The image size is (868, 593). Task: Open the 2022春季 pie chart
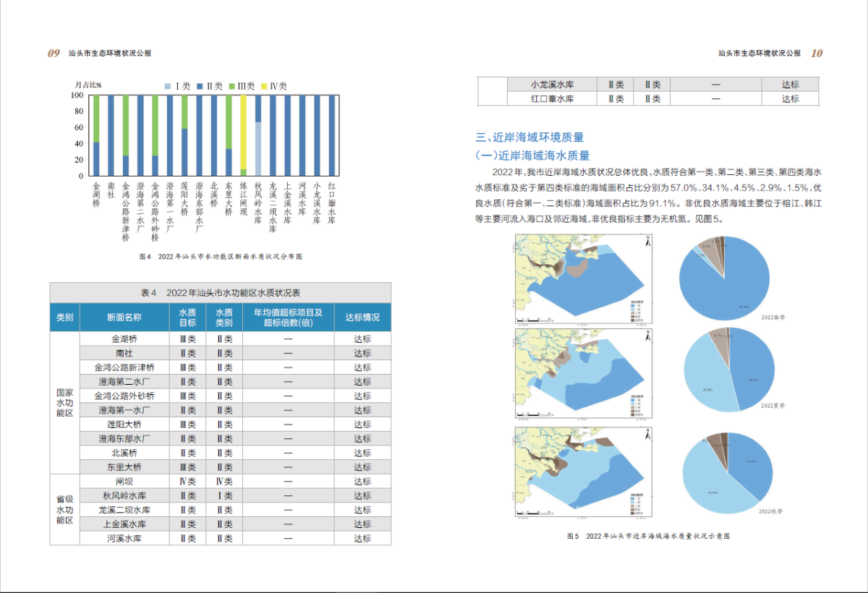(x=724, y=276)
